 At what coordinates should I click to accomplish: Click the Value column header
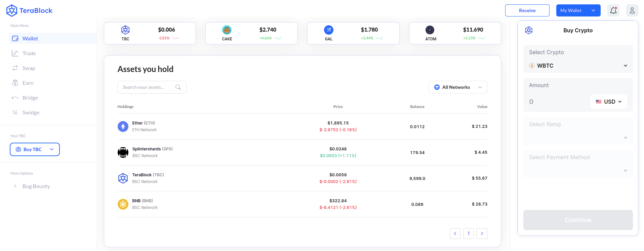[482, 107]
